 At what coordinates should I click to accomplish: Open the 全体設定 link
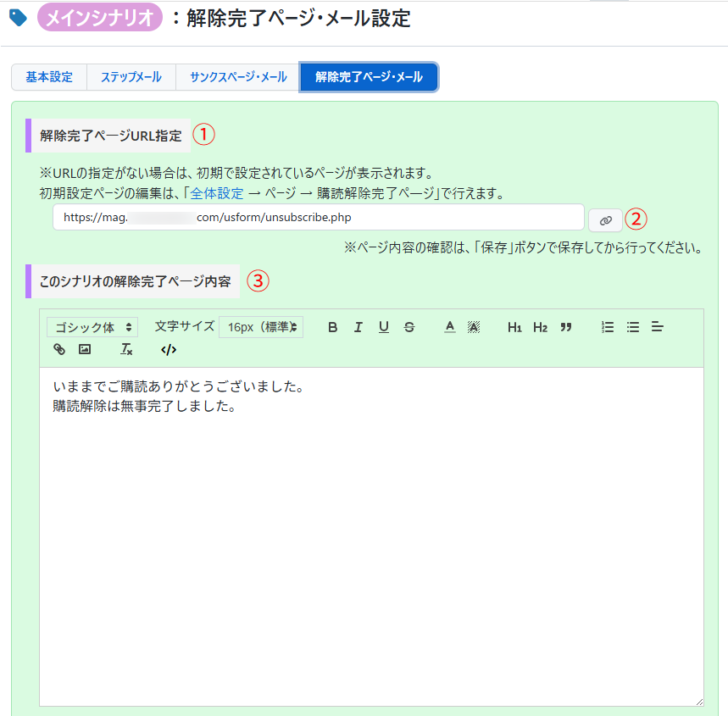point(217,193)
